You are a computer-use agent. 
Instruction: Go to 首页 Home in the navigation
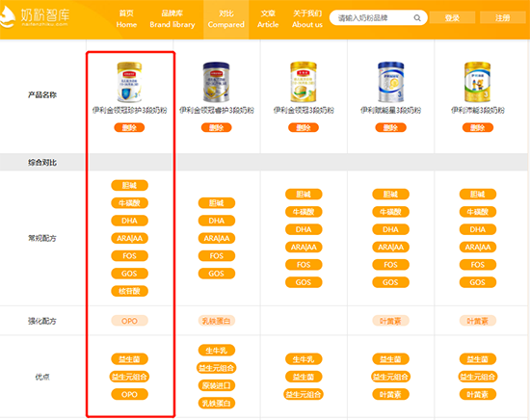(x=126, y=19)
